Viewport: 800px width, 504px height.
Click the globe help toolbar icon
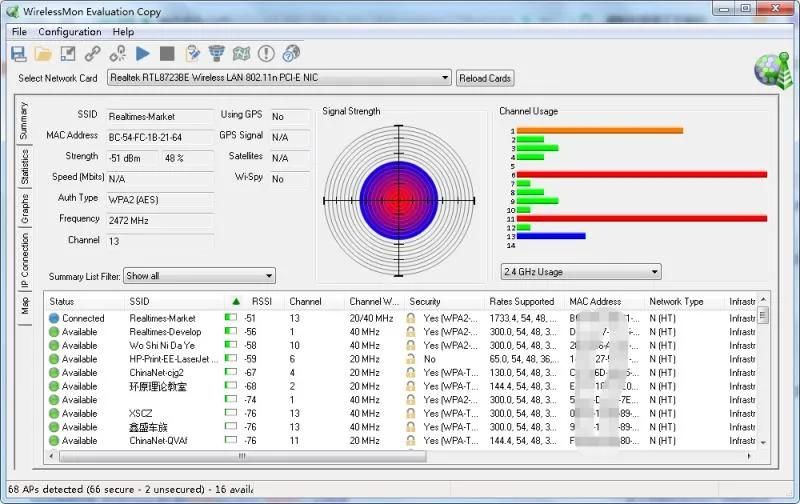point(291,54)
